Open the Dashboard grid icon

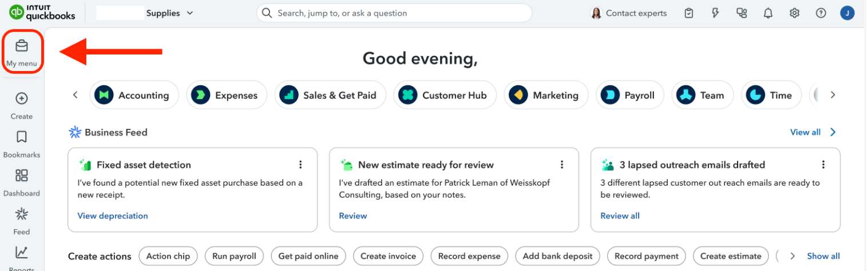pos(22,175)
